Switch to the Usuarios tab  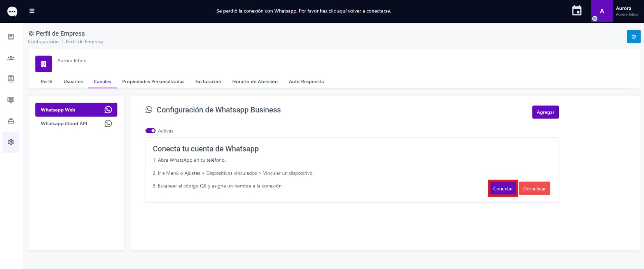(73, 82)
